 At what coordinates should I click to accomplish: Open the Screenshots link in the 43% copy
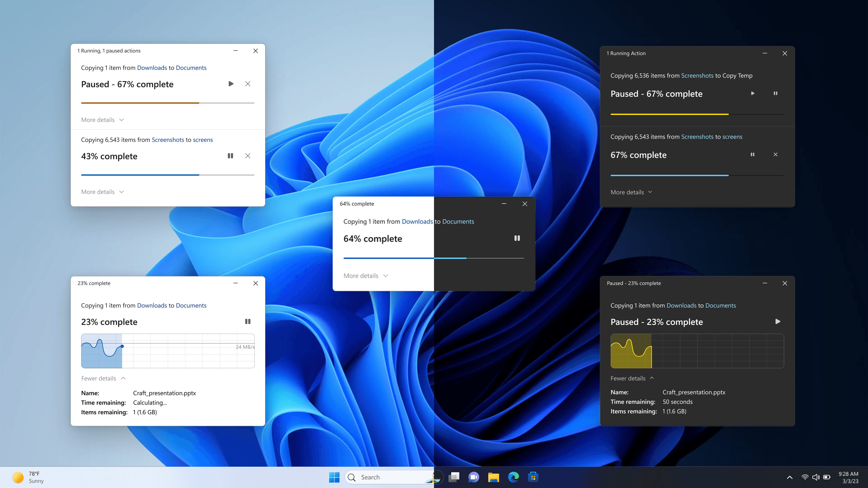tap(168, 140)
